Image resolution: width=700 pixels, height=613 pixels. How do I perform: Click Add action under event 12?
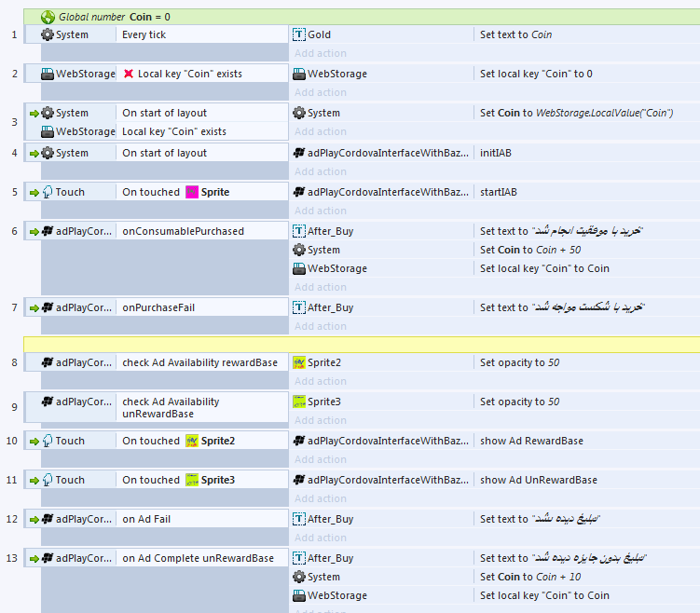coord(320,538)
